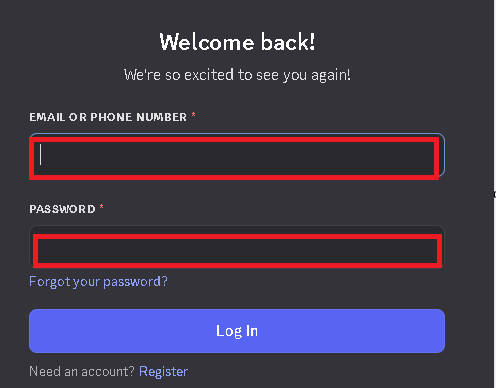
Task: Start password recovery via the forgot link
Action: pyautogui.click(x=98, y=282)
